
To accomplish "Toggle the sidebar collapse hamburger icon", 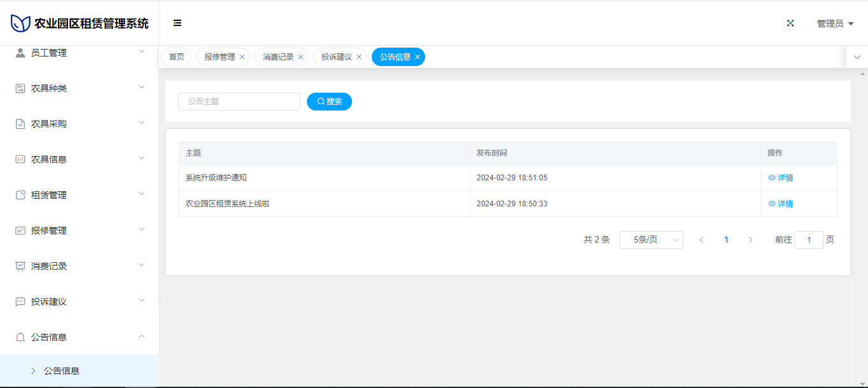I will click(x=177, y=23).
